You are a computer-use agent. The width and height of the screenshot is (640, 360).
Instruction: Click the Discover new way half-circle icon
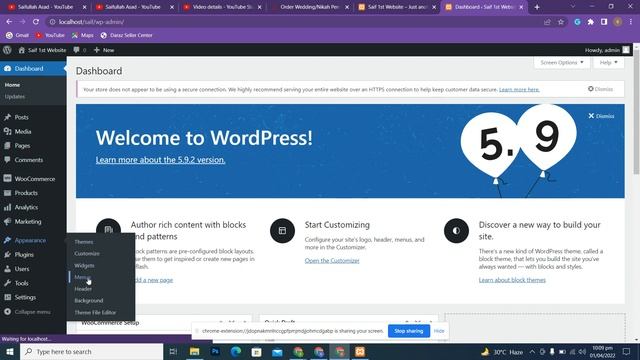coord(456,231)
